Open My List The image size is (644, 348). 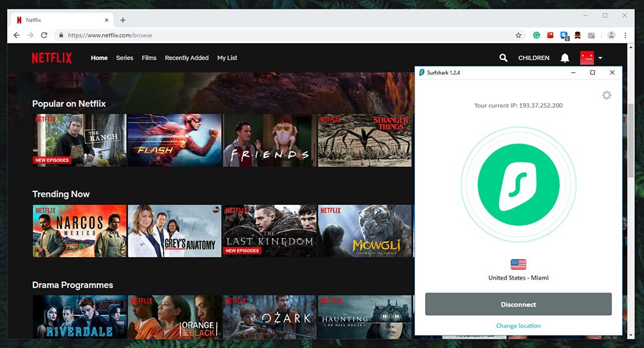227,58
